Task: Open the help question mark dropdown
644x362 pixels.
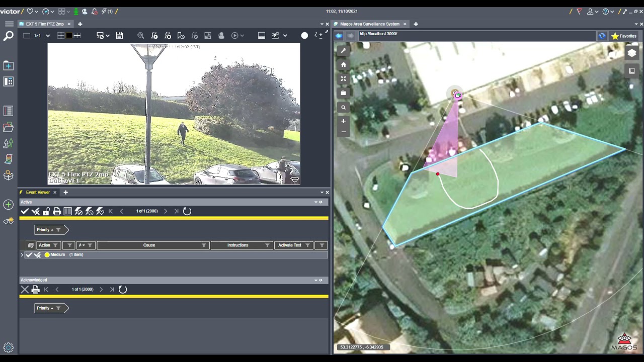Action: pyautogui.click(x=608, y=11)
